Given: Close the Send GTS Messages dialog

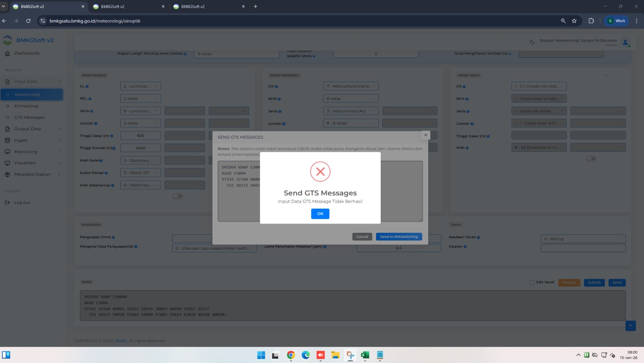Looking at the screenshot, I should click(x=425, y=135).
